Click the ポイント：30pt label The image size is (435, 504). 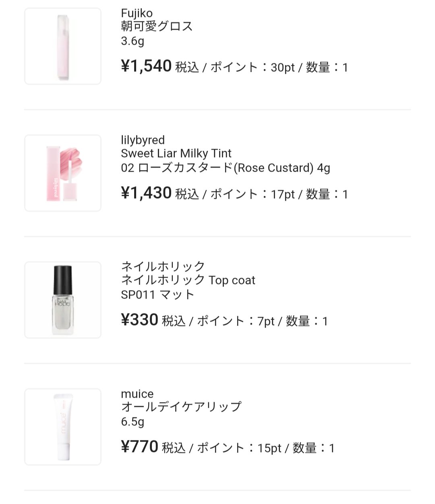[253, 67]
